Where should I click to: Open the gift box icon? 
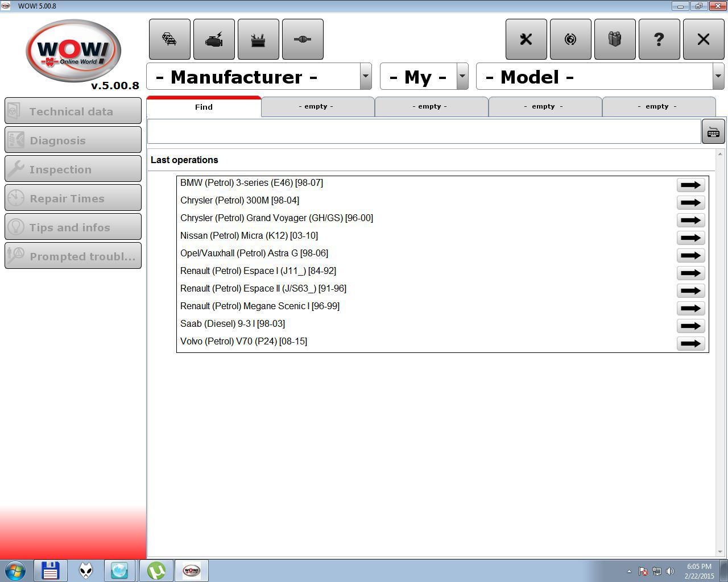[615, 39]
